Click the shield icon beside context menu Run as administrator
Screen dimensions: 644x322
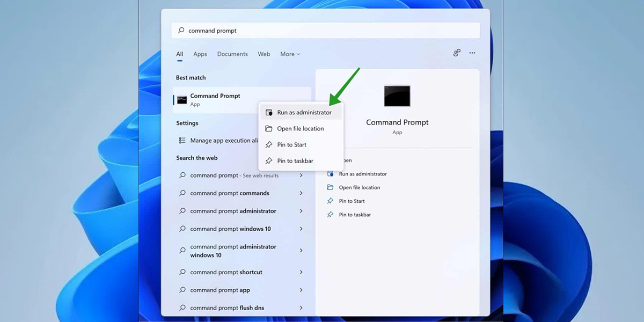(x=269, y=113)
